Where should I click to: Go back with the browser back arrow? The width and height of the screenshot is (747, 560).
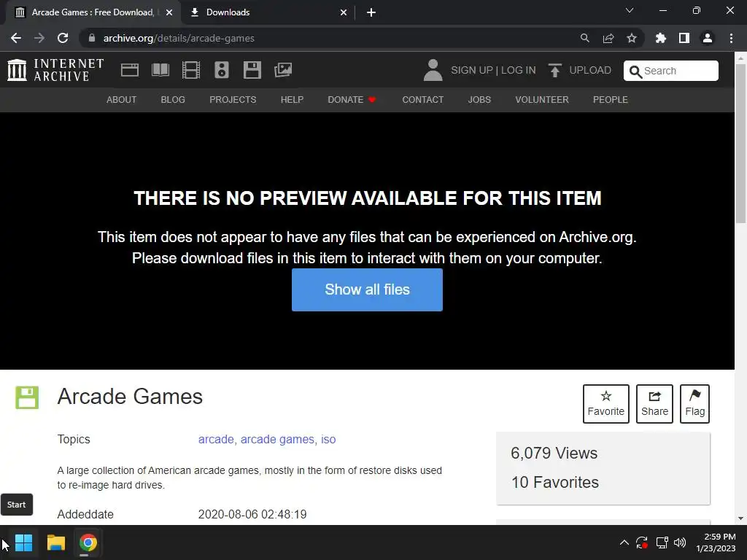pyautogui.click(x=16, y=38)
